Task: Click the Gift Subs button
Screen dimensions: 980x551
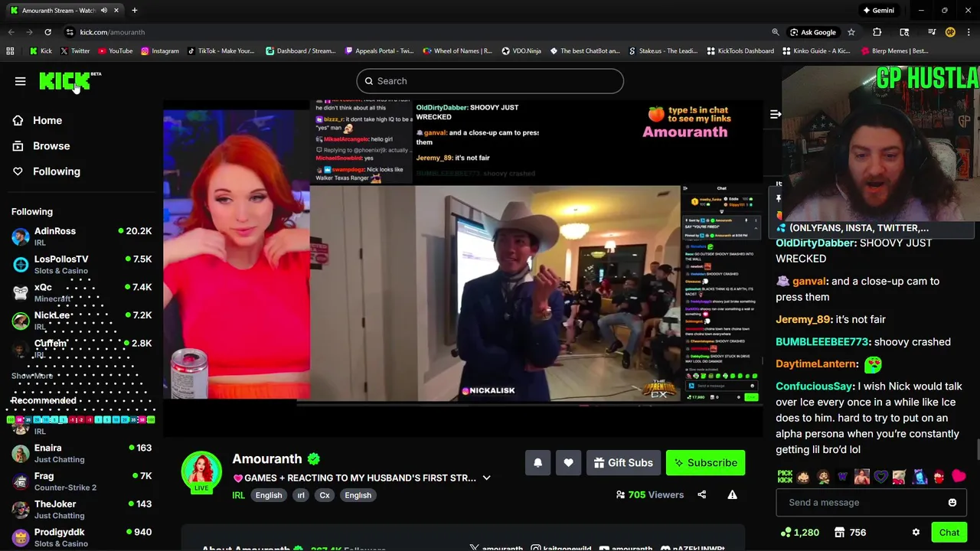Action: [x=623, y=462]
